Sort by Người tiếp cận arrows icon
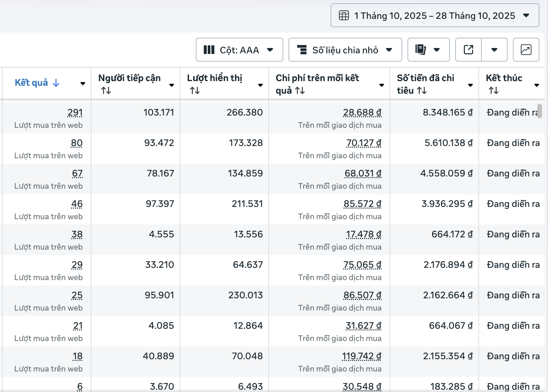 click(x=106, y=90)
